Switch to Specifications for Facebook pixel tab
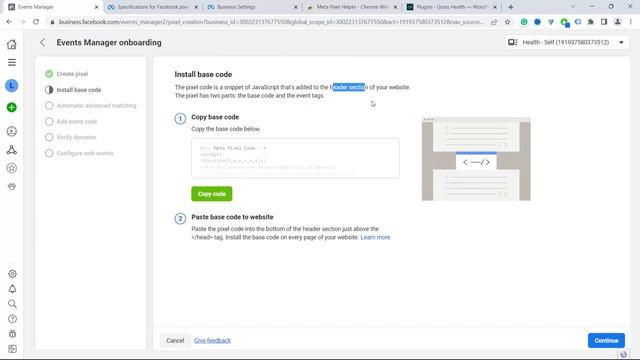This screenshot has height=360, width=640. tap(152, 7)
